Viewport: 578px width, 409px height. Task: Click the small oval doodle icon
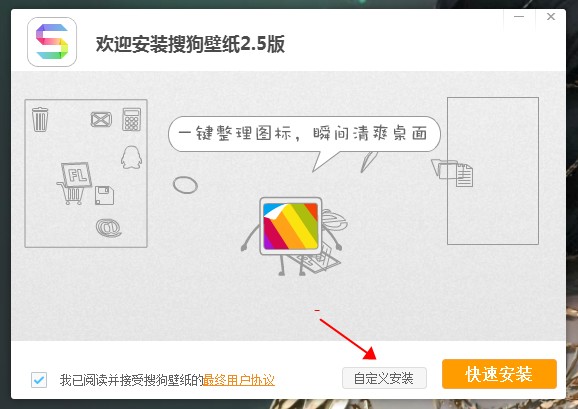[x=185, y=185]
